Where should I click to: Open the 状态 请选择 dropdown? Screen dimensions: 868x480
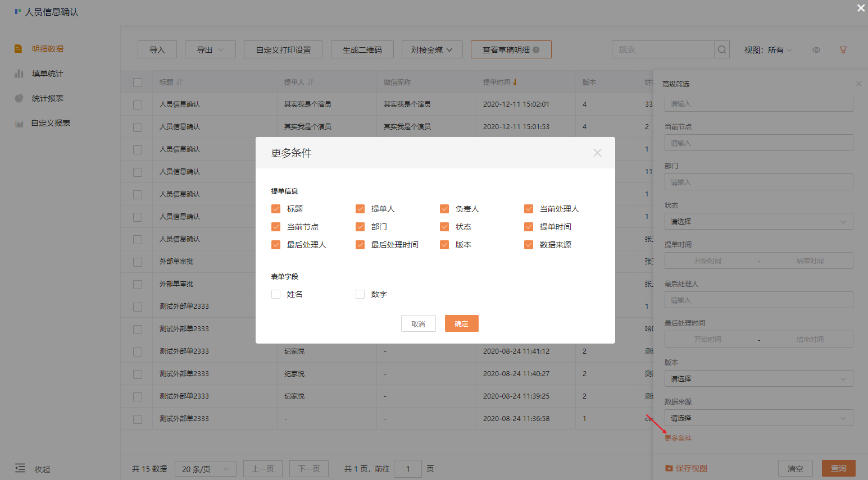(758, 221)
